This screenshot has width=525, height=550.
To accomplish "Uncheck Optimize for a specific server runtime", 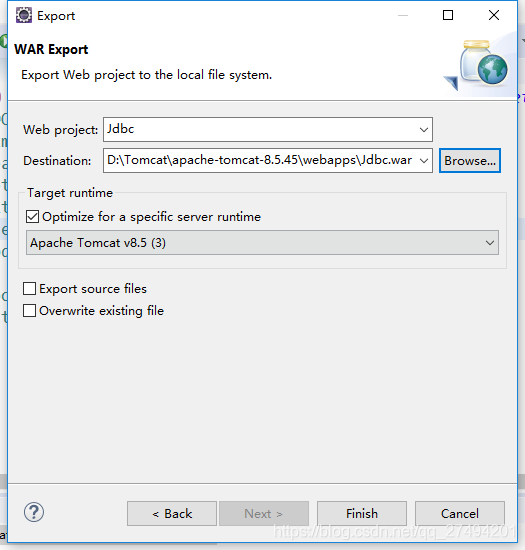I will (32, 217).
